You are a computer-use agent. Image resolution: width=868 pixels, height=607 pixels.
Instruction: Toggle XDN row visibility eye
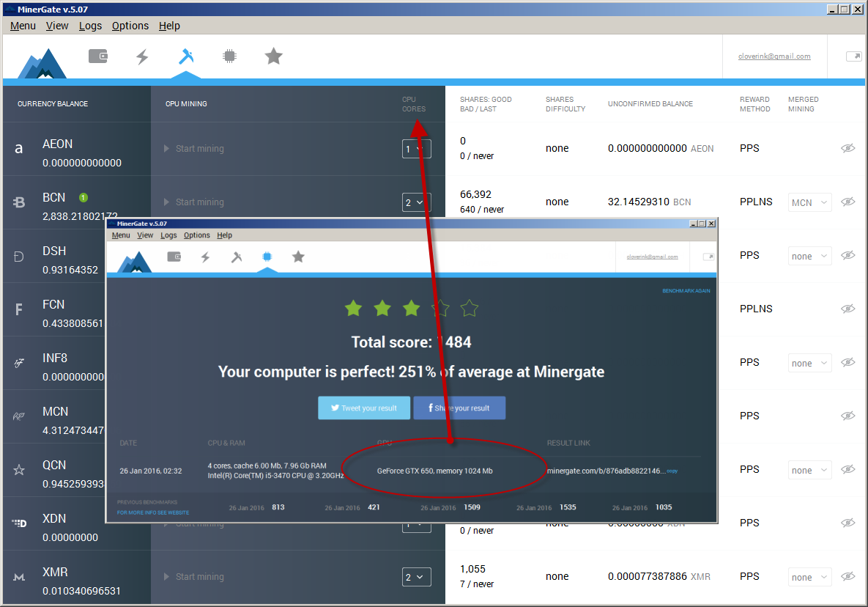[x=848, y=523]
